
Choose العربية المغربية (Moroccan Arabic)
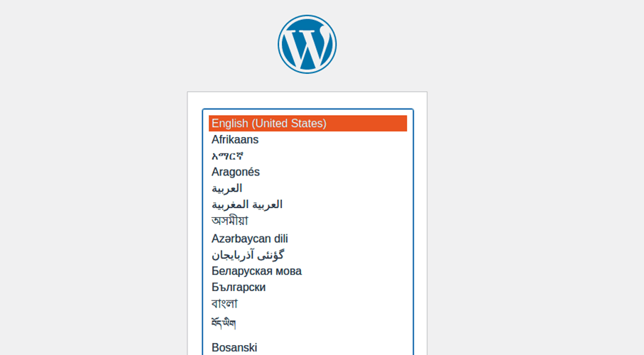pyautogui.click(x=307, y=204)
